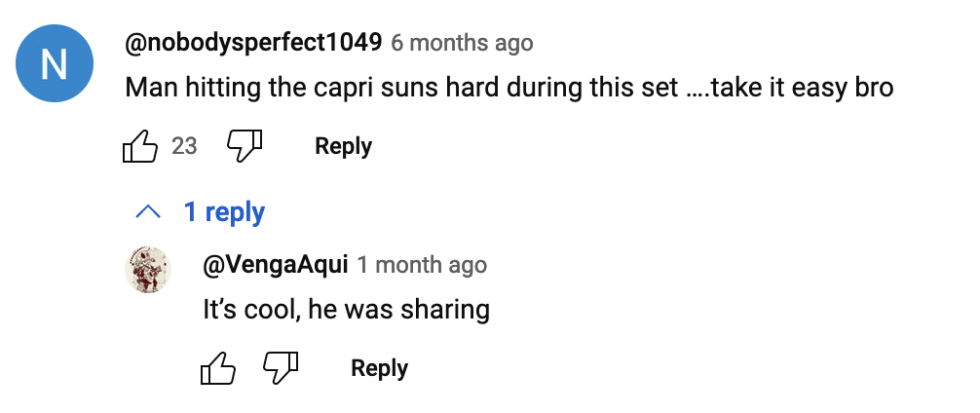Open the blue N profile avatar
The image size is (980, 413).
coord(55,64)
